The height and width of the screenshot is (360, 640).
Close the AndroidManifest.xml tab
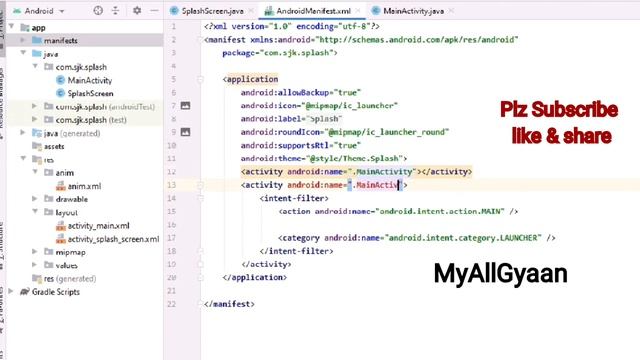pos(358,11)
